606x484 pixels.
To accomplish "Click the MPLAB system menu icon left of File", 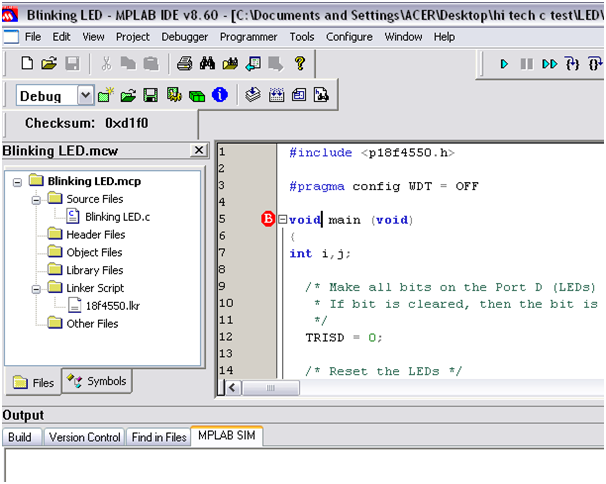I will pos(11,37).
